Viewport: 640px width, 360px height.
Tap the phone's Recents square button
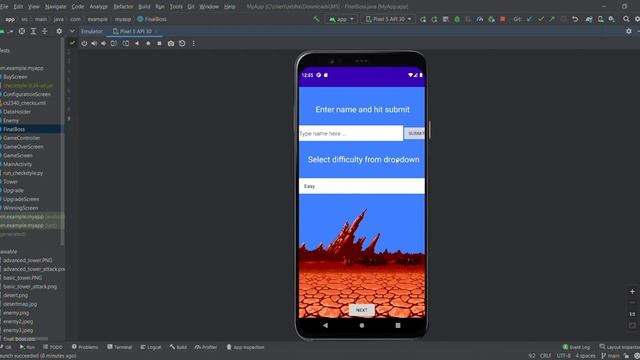(398, 325)
